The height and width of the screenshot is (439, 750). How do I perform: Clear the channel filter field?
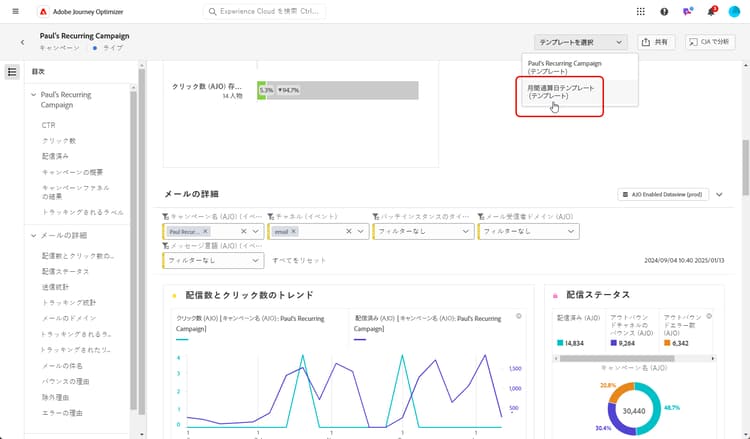tap(349, 231)
